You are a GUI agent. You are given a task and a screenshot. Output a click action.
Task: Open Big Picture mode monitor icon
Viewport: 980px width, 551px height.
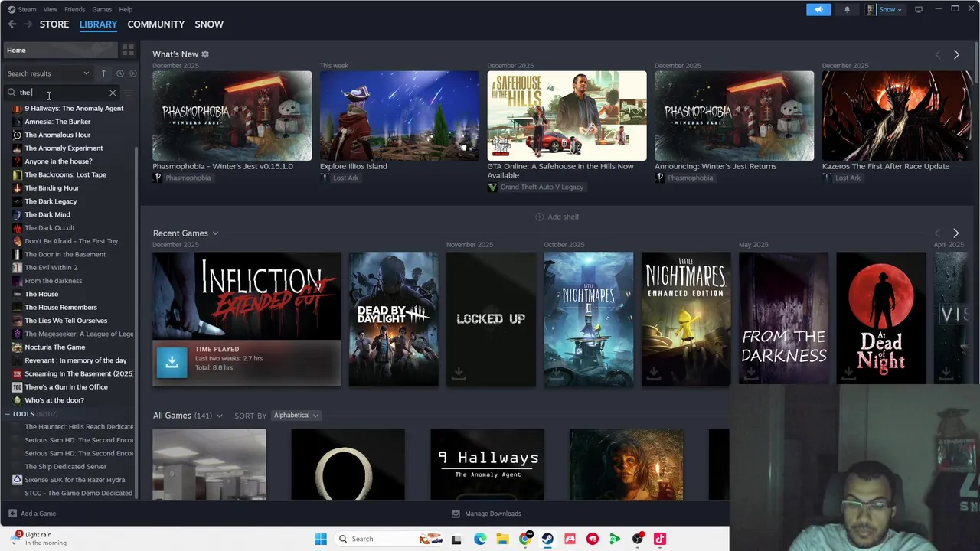[919, 9]
